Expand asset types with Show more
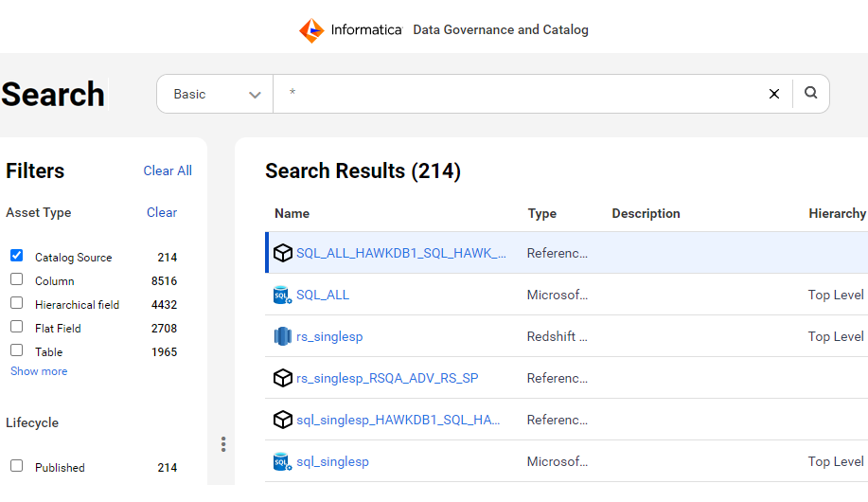Screen dimensions: 868x502 point(39,371)
